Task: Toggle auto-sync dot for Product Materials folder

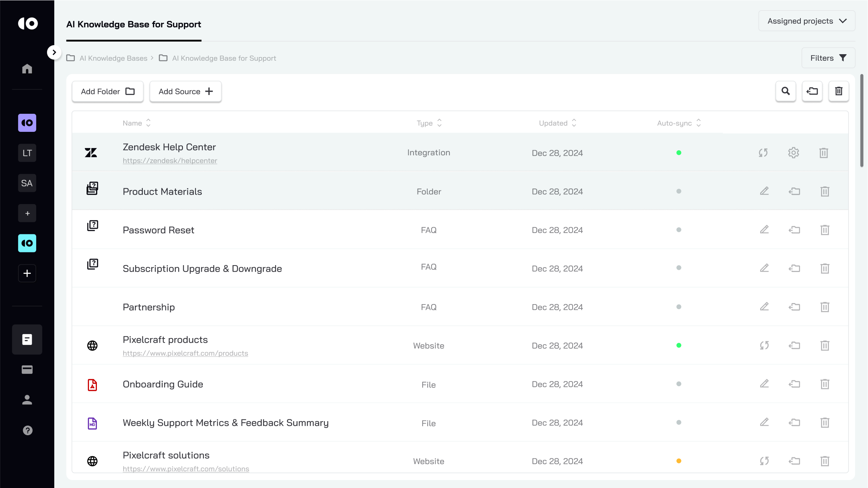Action: [x=679, y=191]
